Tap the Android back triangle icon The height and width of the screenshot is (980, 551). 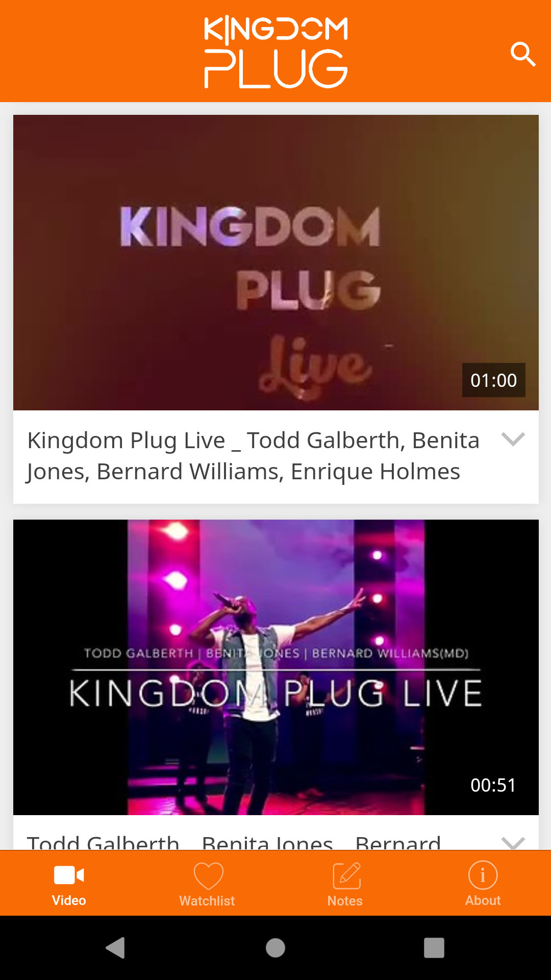click(x=116, y=948)
